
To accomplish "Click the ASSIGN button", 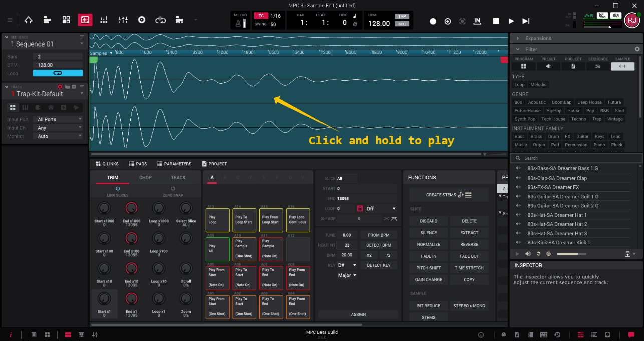I will point(358,314).
